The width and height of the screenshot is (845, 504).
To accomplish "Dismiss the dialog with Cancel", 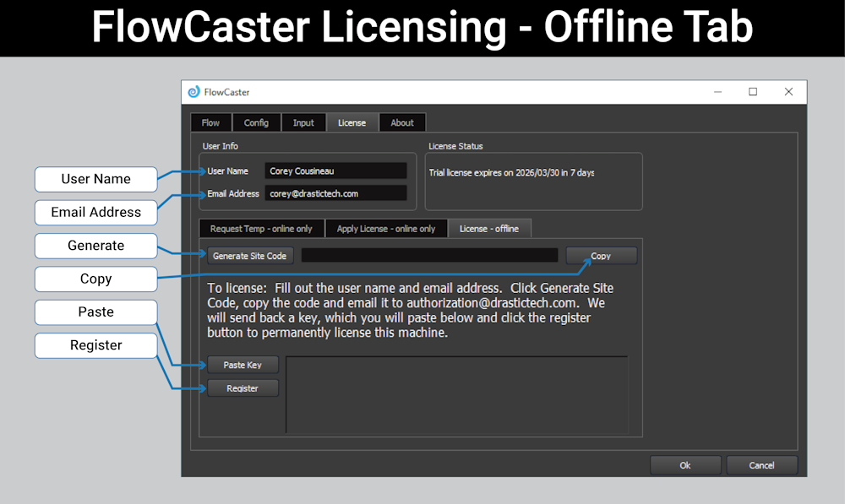I will point(761,465).
